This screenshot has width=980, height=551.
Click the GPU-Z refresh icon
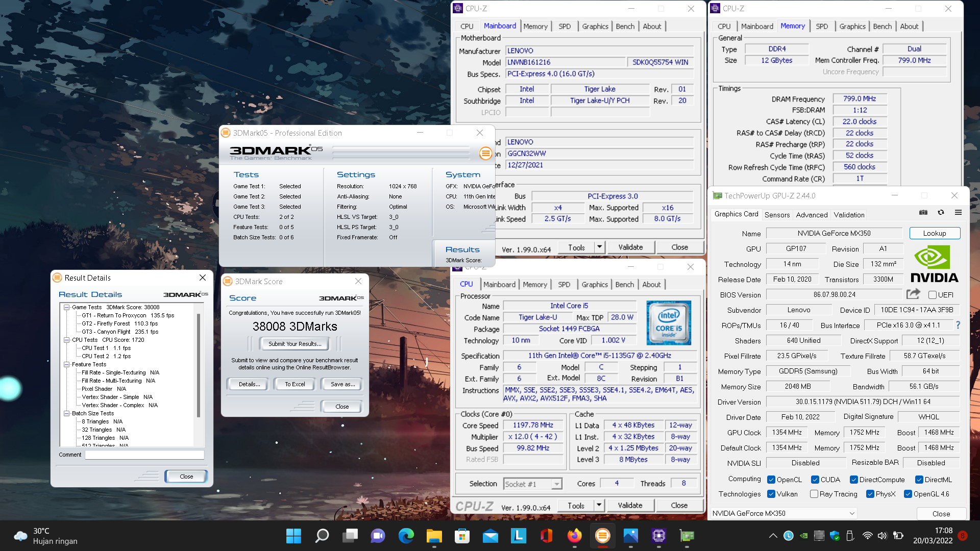click(x=941, y=212)
